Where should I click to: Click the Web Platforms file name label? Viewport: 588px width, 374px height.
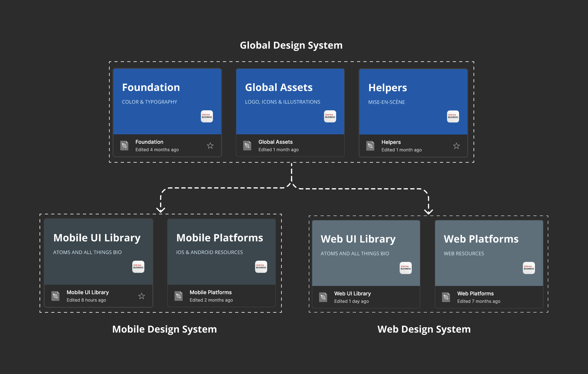(x=475, y=294)
